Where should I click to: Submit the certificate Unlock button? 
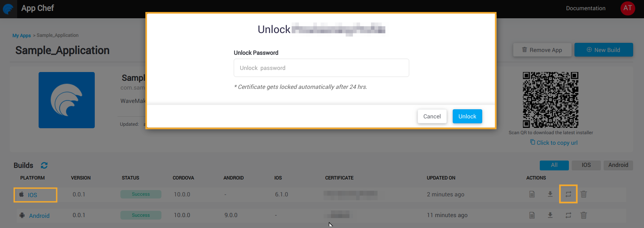pyautogui.click(x=467, y=116)
